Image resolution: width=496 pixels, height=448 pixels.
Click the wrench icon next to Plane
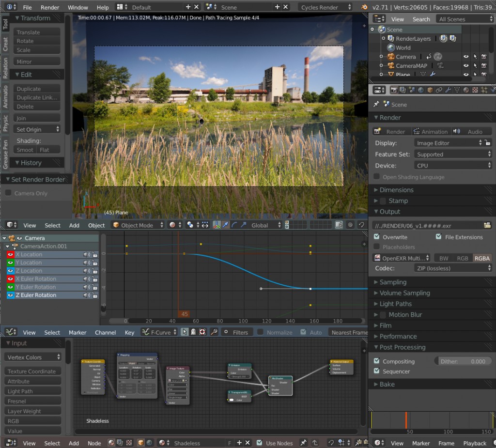click(x=433, y=74)
